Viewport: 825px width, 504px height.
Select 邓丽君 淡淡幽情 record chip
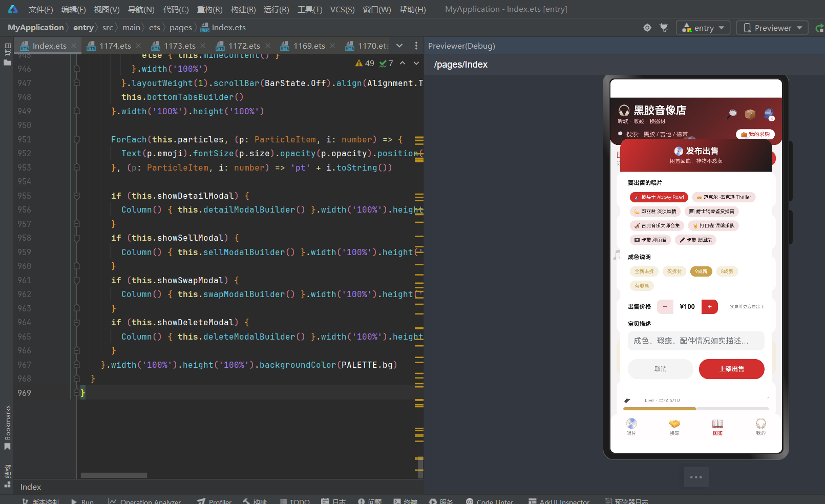coord(655,211)
